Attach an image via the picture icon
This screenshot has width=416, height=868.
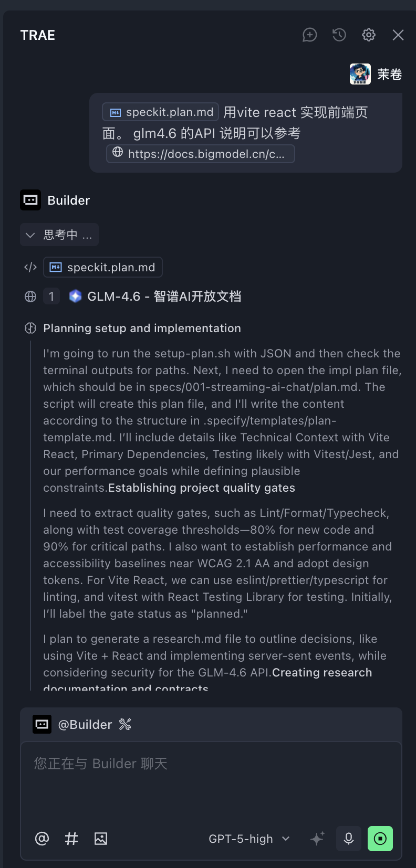point(101,839)
